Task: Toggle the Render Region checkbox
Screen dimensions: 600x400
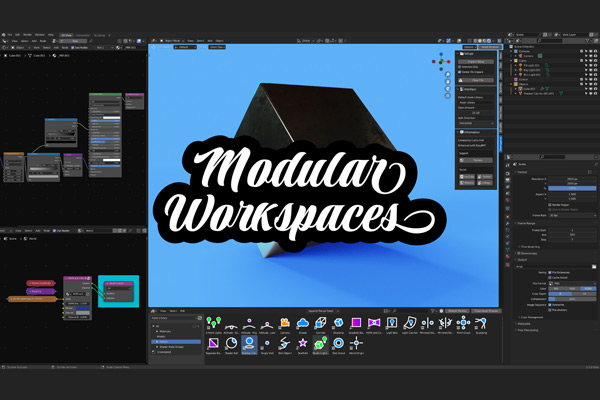Action: click(x=550, y=205)
